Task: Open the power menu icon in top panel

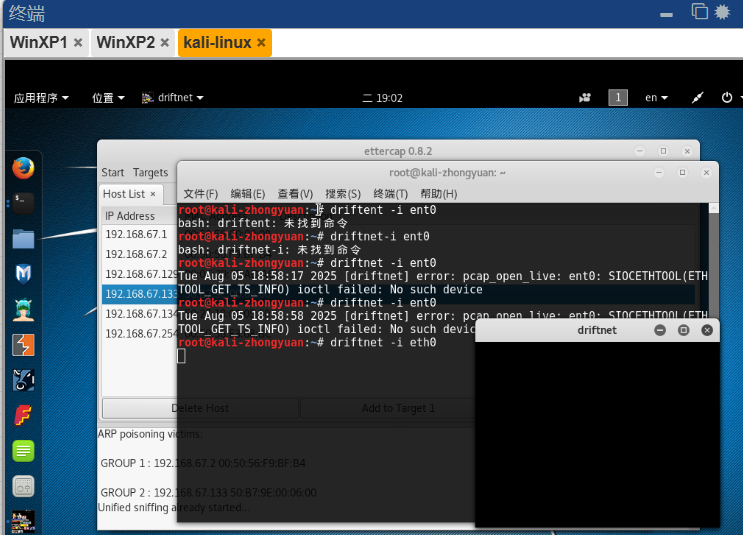Action: point(727,98)
